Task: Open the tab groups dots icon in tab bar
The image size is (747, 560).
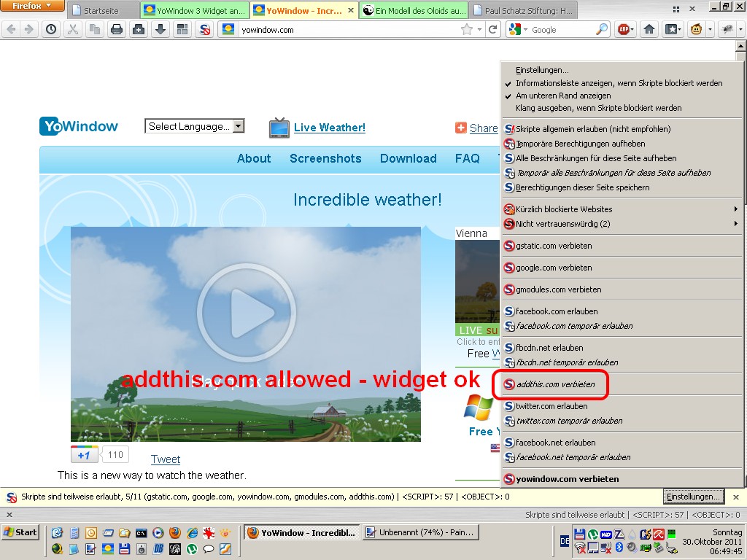Action: tap(676, 9)
